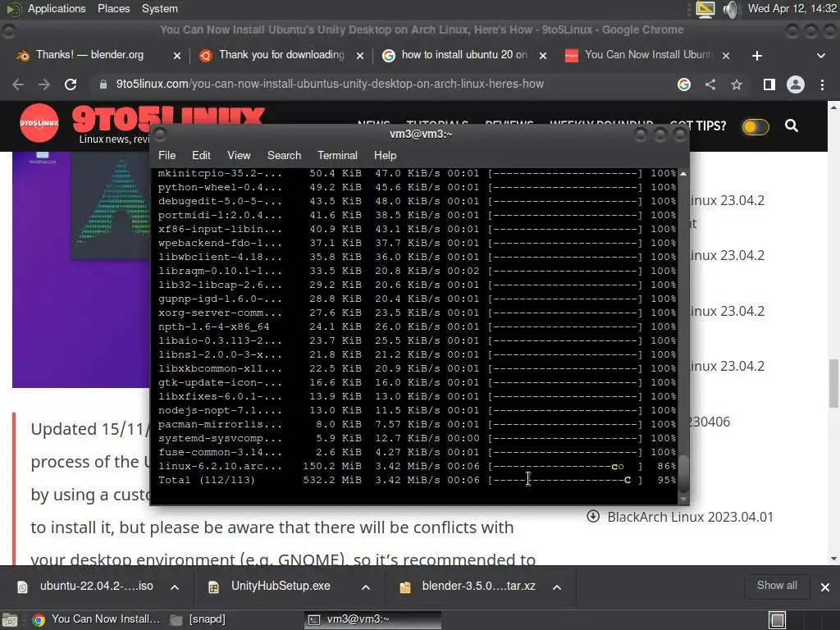The height and width of the screenshot is (630, 840).
Task: Click the 9to5Linux round logo
Action: click(39, 123)
